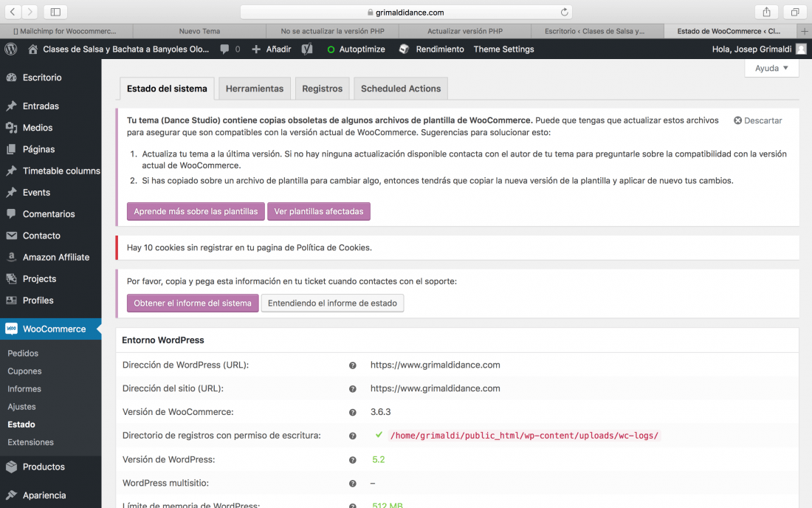This screenshot has height=508, width=812.
Task: Show help tip for Directorio de registros
Action: (x=353, y=436)
